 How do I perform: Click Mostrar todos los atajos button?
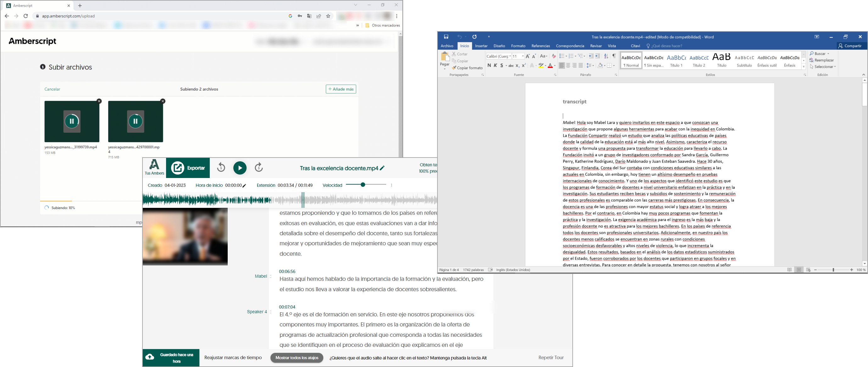click(x=297, y=358)
